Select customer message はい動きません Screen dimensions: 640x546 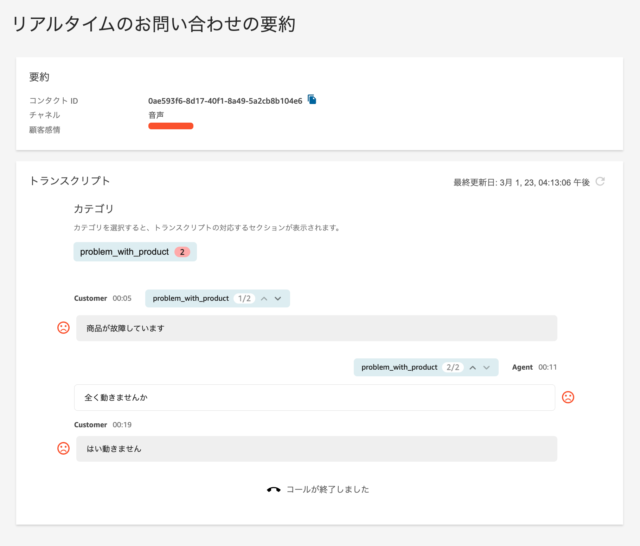[x=317, y=449]
